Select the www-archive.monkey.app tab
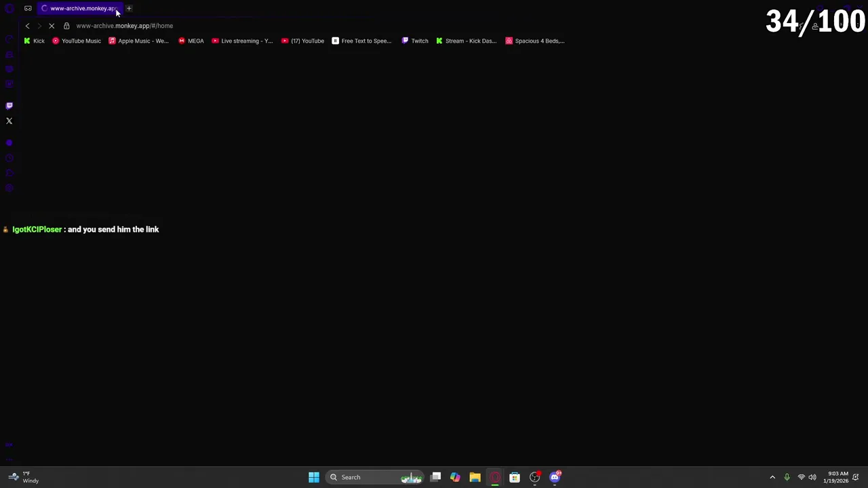This screenshot has height=488, width=868. point(79,8)
